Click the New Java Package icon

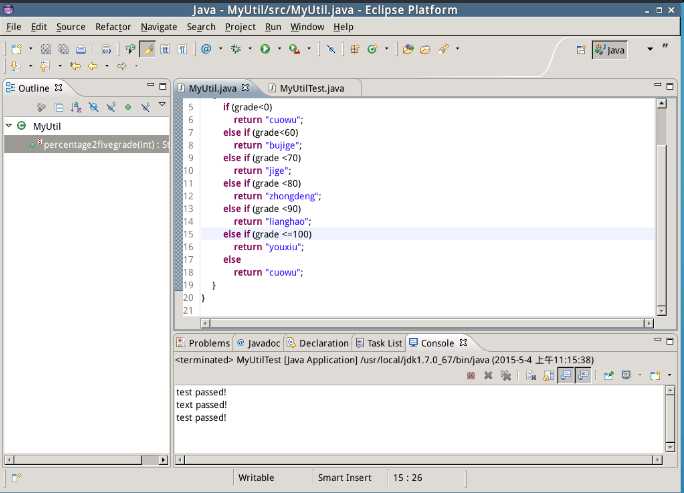[x=355, y=49]
